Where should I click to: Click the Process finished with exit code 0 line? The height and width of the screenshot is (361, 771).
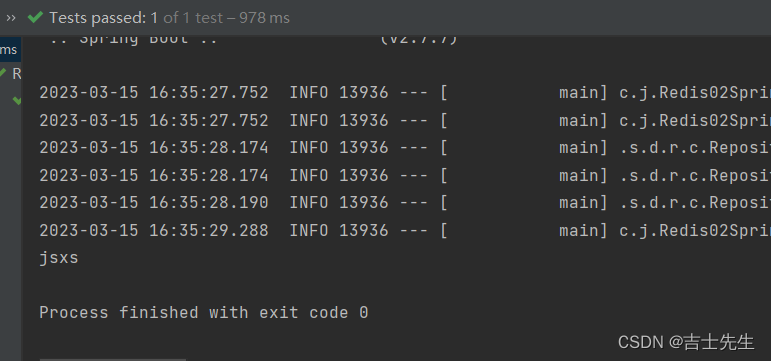(204, 312)
